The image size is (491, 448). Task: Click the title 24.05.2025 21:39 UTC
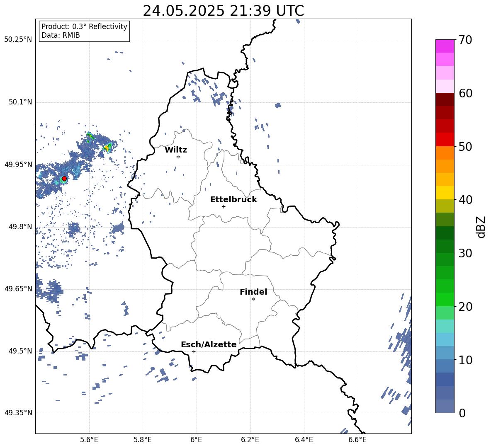click(223, 11)
